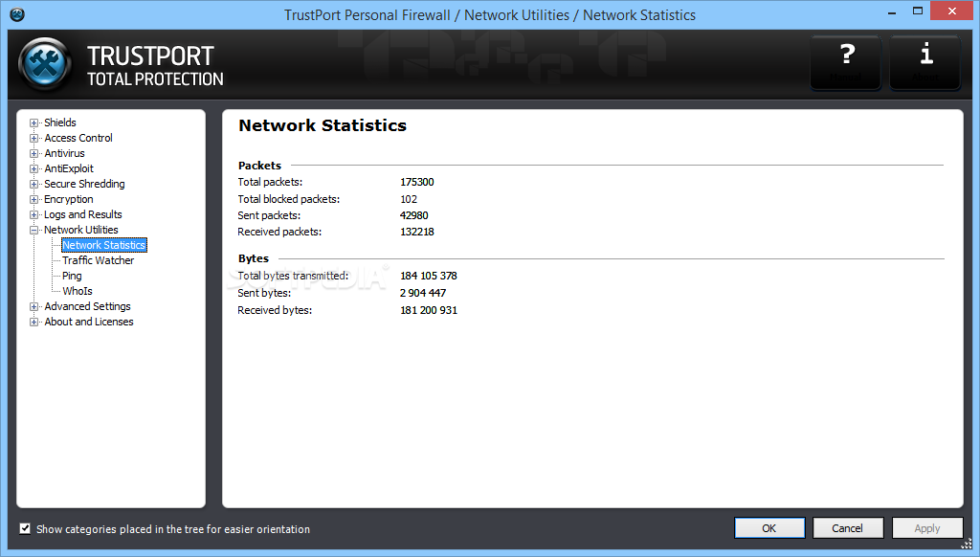Click the title bar application icon
The width and height of the screenshot is (980, 557).
pos(17,14)
